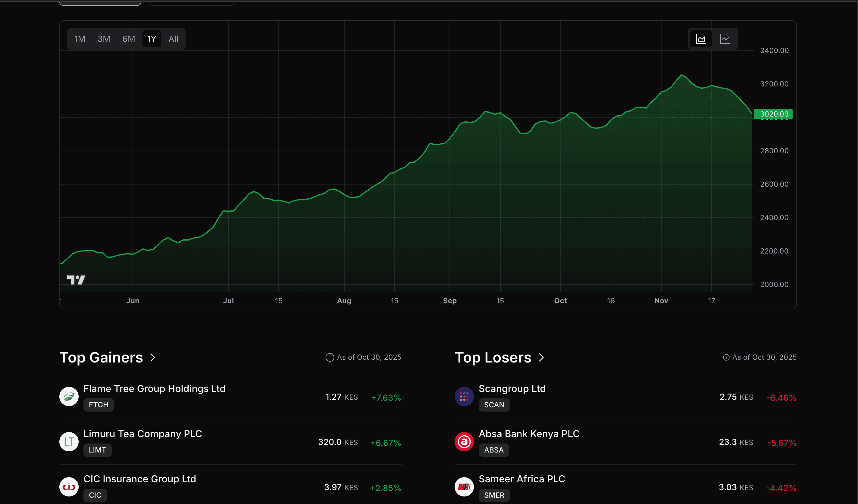Expand Top Gainers chevron arrow

point(153,357)
